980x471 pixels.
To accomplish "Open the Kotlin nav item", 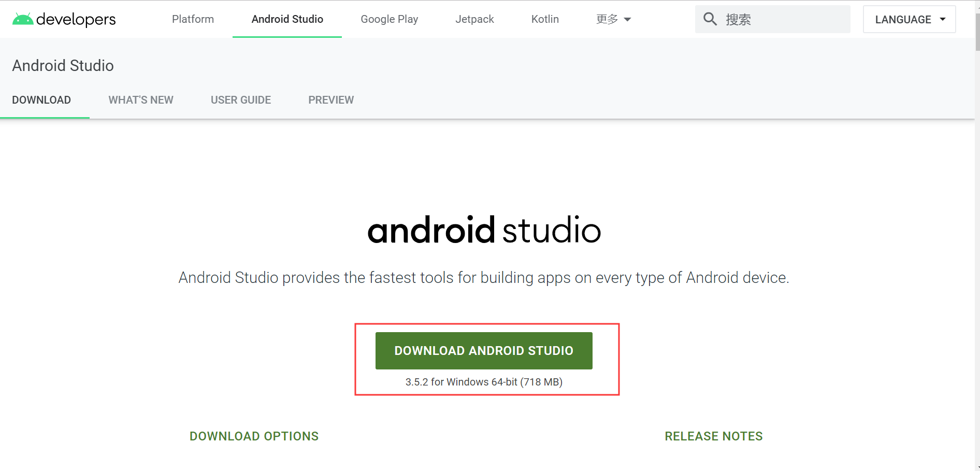I will (x=545, y=19).
